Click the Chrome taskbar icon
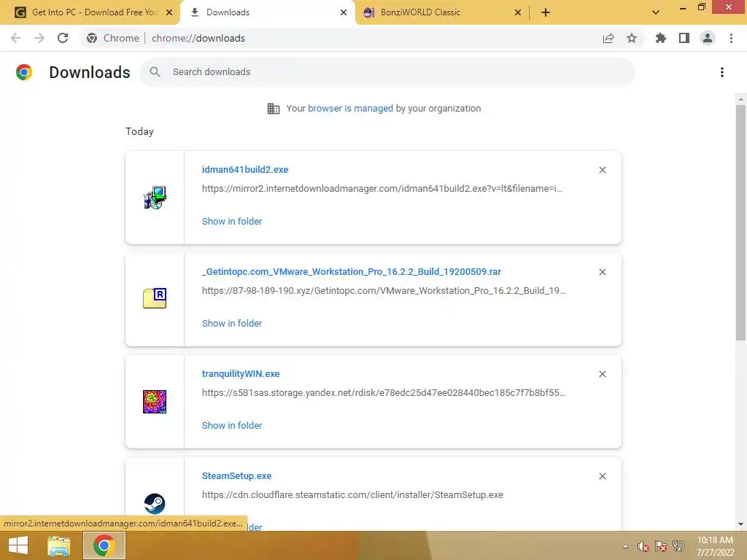 [x=104, y=545]
